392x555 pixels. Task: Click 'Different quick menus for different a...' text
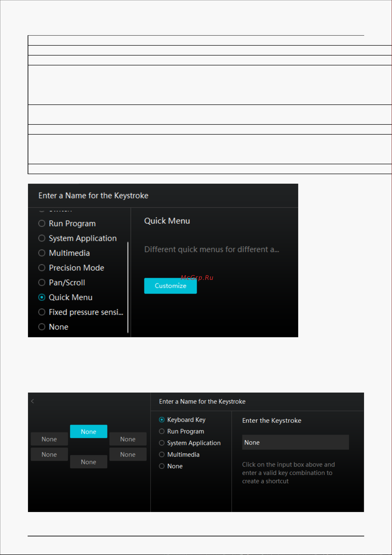click(x=212, y=249)
